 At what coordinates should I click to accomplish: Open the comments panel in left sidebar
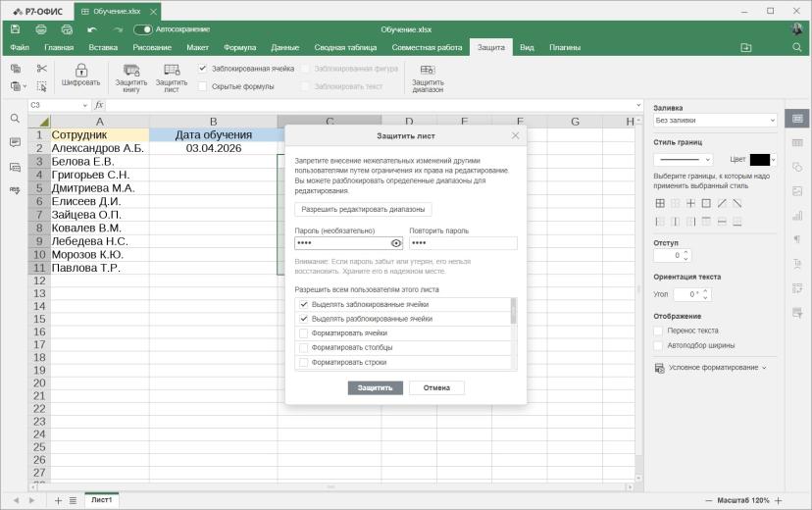pos(15,142)
